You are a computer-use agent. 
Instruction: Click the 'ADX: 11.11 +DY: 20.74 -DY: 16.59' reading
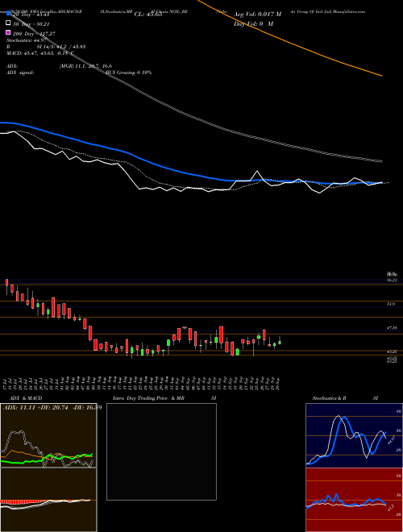pos(52,407)
